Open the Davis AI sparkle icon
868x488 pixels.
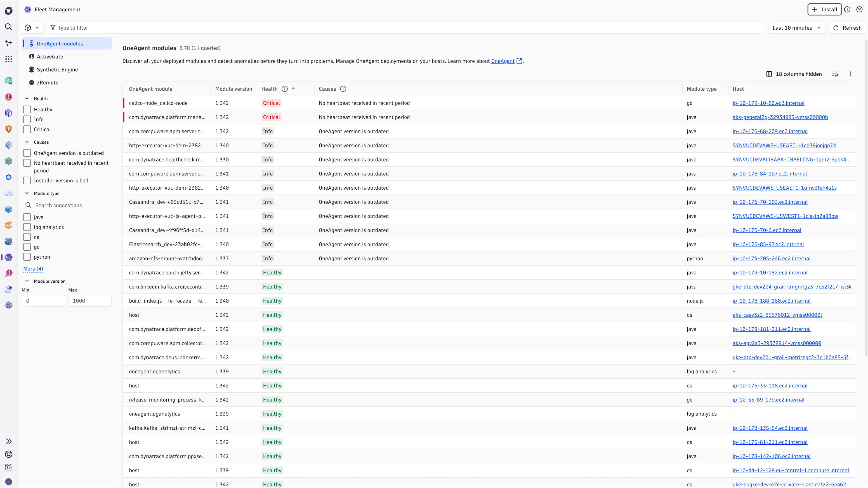coord(8,43)
